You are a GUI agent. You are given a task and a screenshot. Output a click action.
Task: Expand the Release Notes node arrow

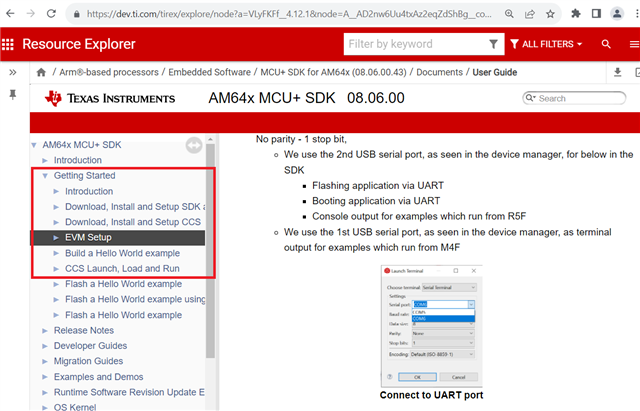click(x=45, y=331)
